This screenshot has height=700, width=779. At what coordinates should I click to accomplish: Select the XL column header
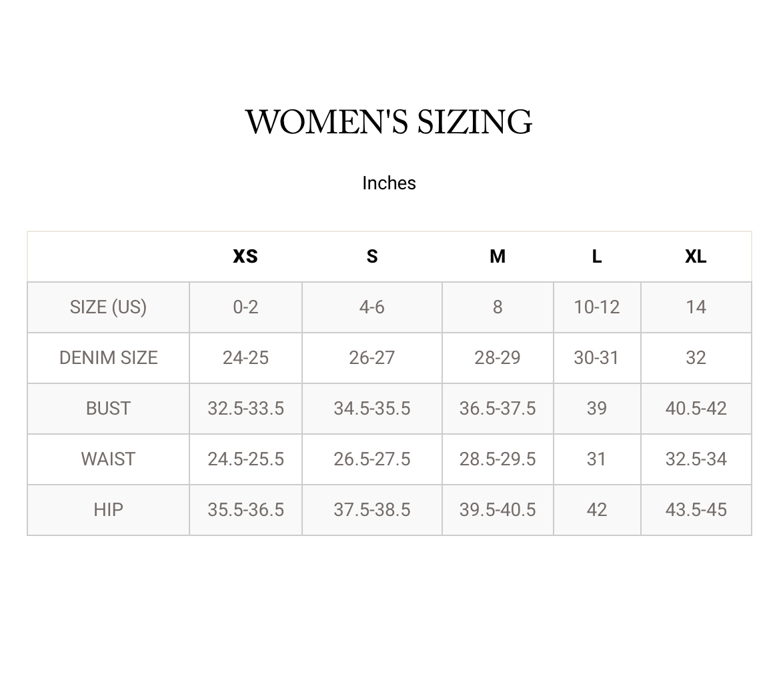pyautogui.click(x=696, y=257)
